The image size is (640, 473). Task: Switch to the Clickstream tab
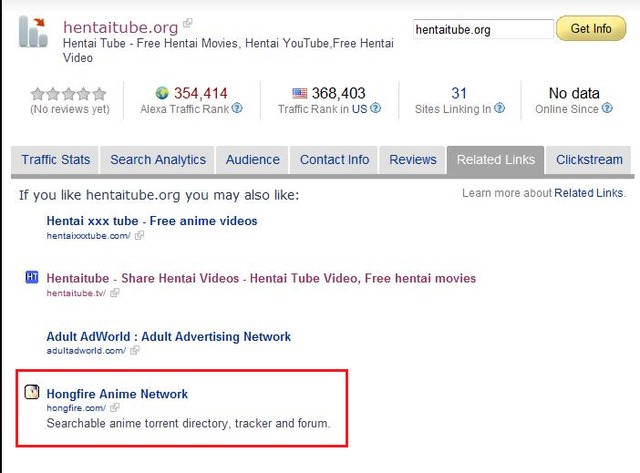tap(589, 160)
